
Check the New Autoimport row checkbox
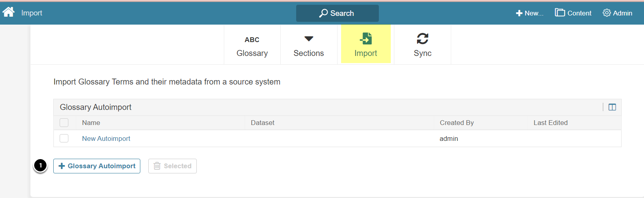point(64,138)
